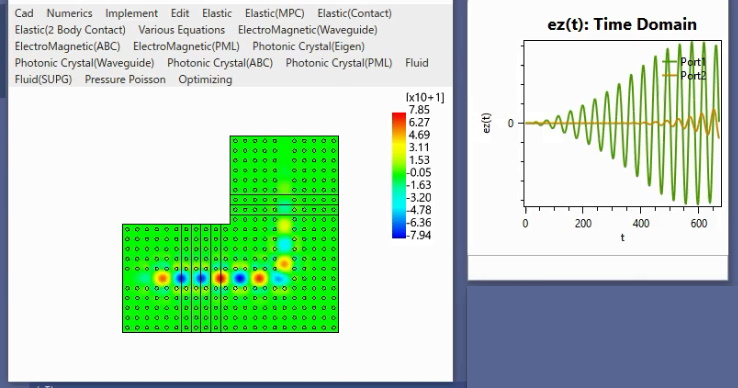Open the Photonic Crystal(ABC) menu
738x388 pixels.
click(220, 63)
